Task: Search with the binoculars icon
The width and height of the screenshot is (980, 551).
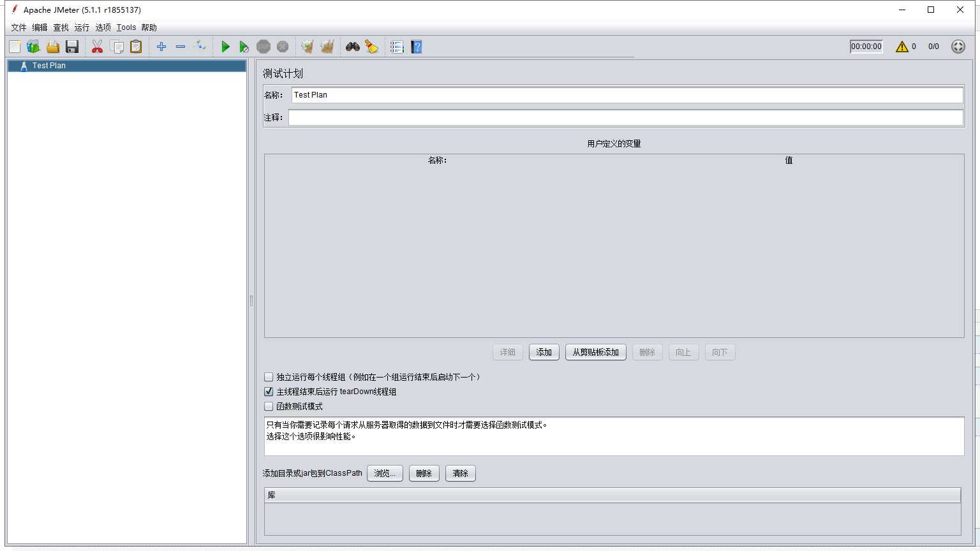Action: [353, 47]
